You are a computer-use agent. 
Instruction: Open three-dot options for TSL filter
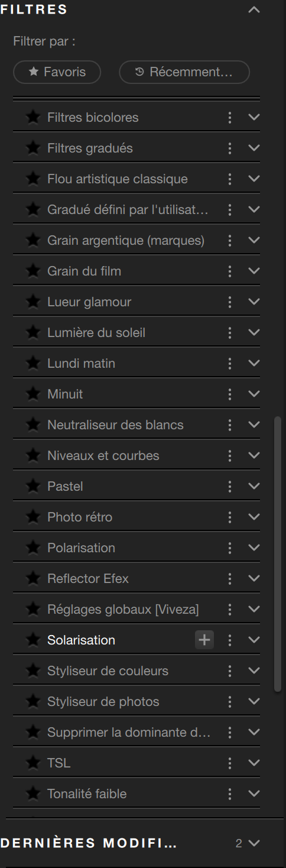click(x=229, y=763)
